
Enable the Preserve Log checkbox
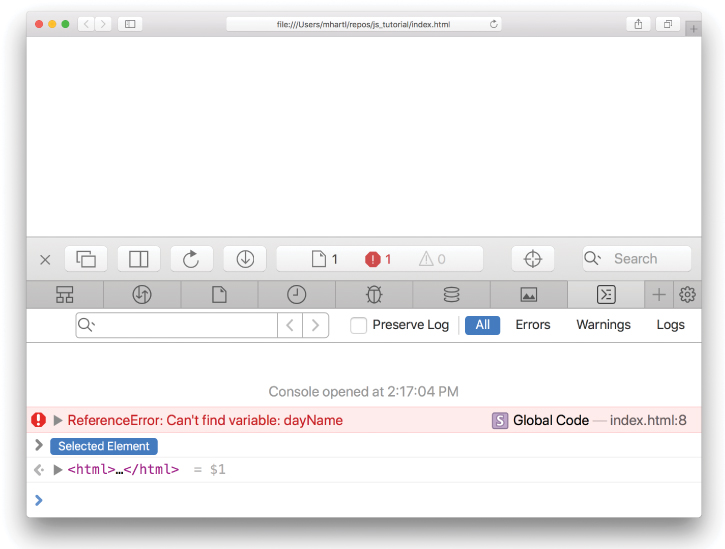coord(358,325)
